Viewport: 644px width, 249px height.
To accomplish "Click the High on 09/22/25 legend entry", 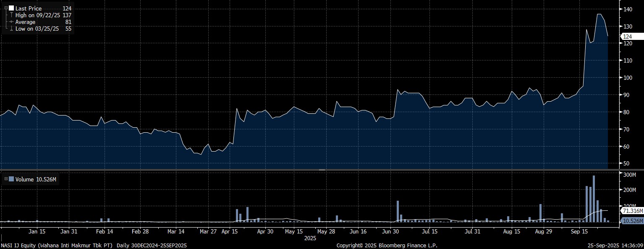I will pos(37,15).
